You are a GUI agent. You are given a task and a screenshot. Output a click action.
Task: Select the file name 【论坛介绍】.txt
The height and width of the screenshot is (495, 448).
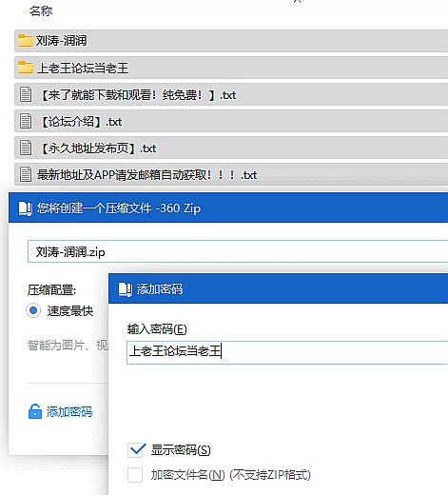point(81,122)
